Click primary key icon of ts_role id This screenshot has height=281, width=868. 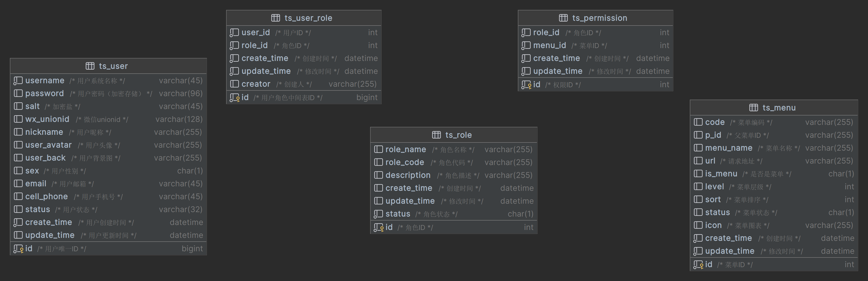(x=378, y=228)
